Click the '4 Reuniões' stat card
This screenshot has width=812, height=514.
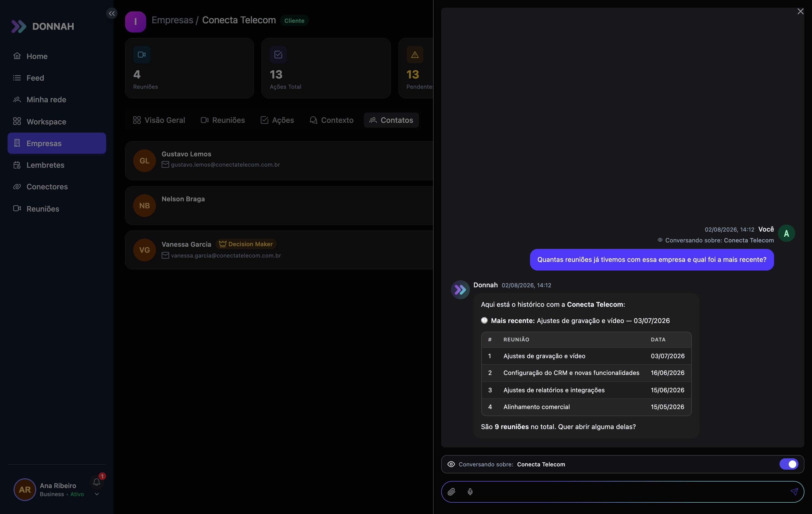pyautogui.click(x=189, y=68)
